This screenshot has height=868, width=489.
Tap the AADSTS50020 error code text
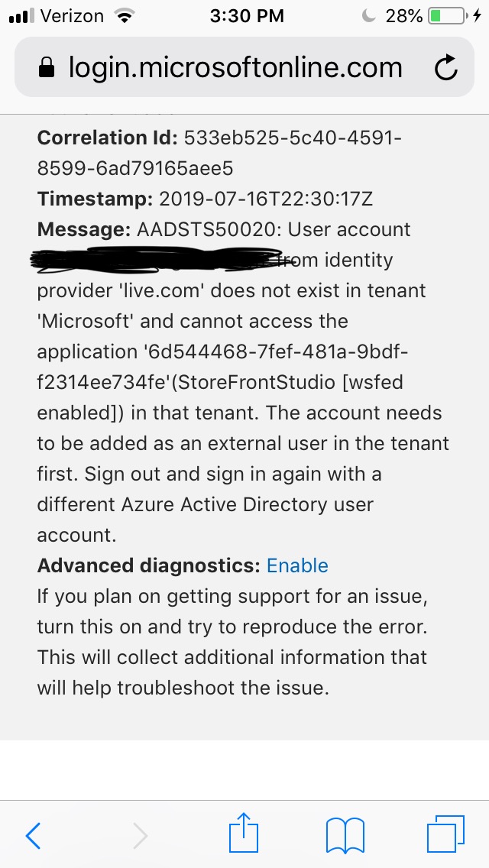206,229
